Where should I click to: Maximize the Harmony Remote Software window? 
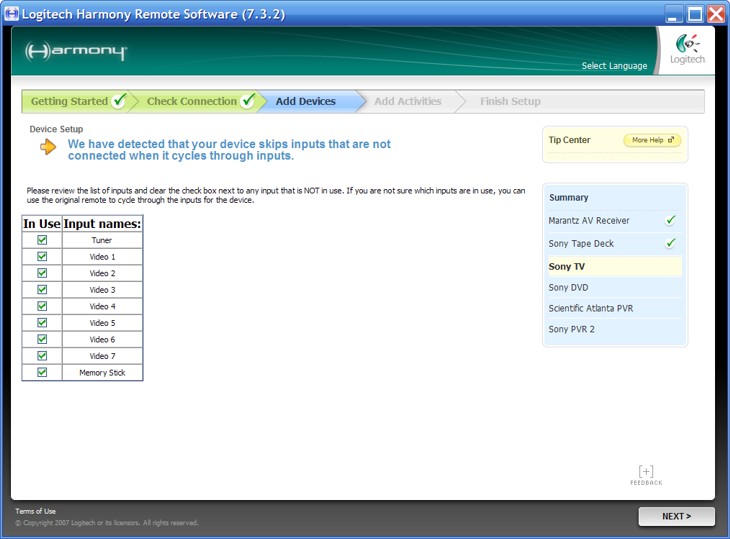(695, 14)
